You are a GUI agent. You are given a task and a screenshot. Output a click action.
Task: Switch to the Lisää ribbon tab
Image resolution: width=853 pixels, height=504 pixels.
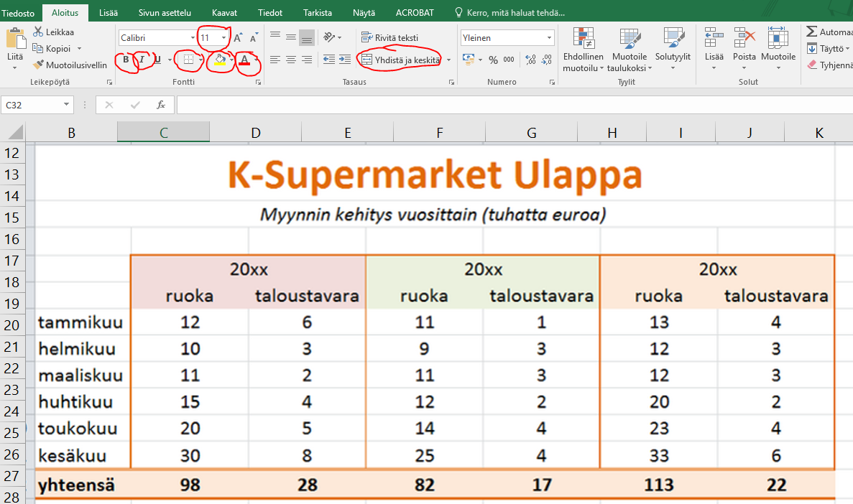[x=109, y=12]
